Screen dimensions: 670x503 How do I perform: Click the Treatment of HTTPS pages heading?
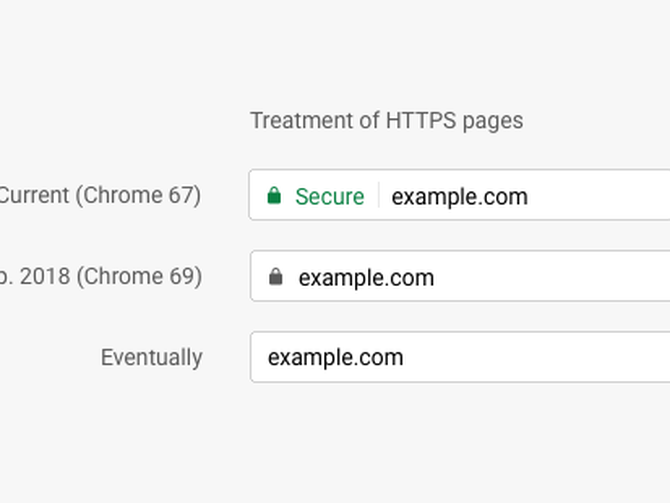(386, 121)
